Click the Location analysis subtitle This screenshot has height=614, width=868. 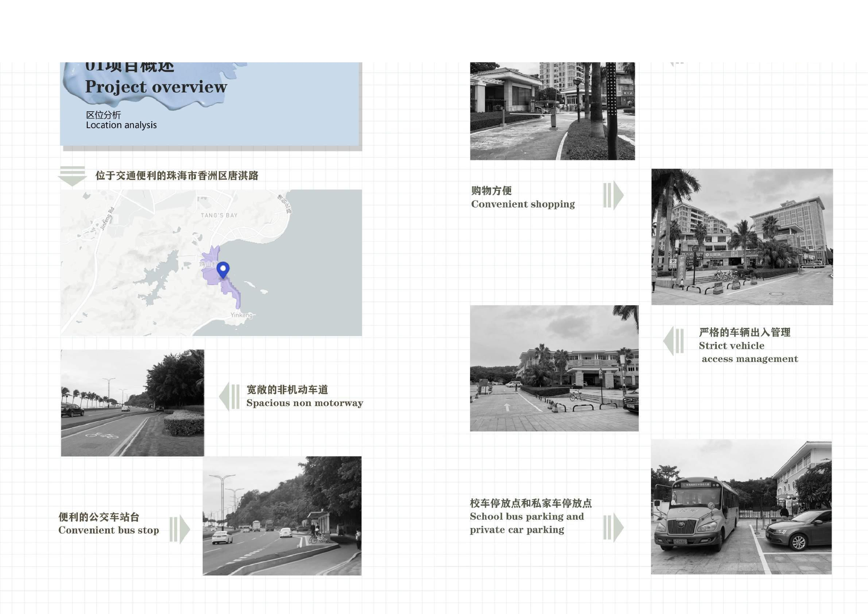121,125
